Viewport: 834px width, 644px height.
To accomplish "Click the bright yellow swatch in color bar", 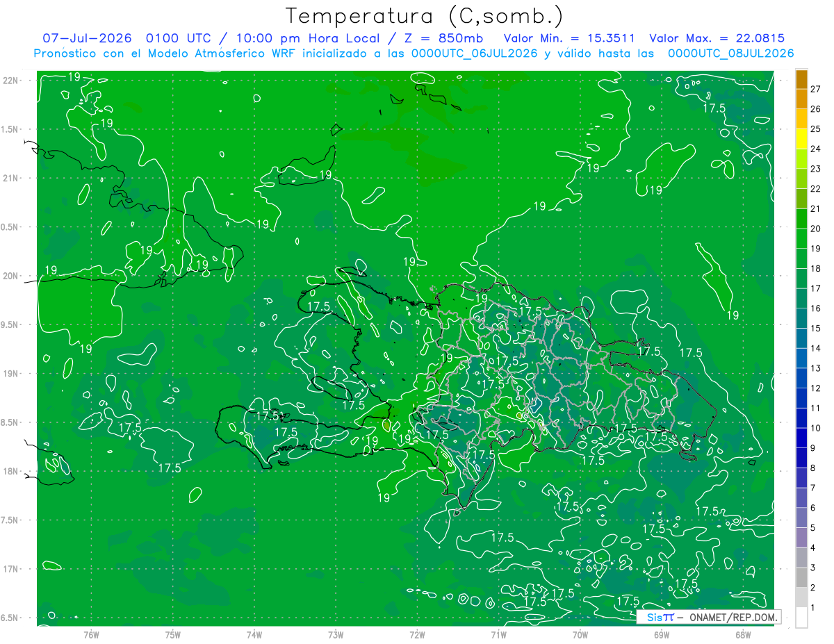I will (801, 139).
